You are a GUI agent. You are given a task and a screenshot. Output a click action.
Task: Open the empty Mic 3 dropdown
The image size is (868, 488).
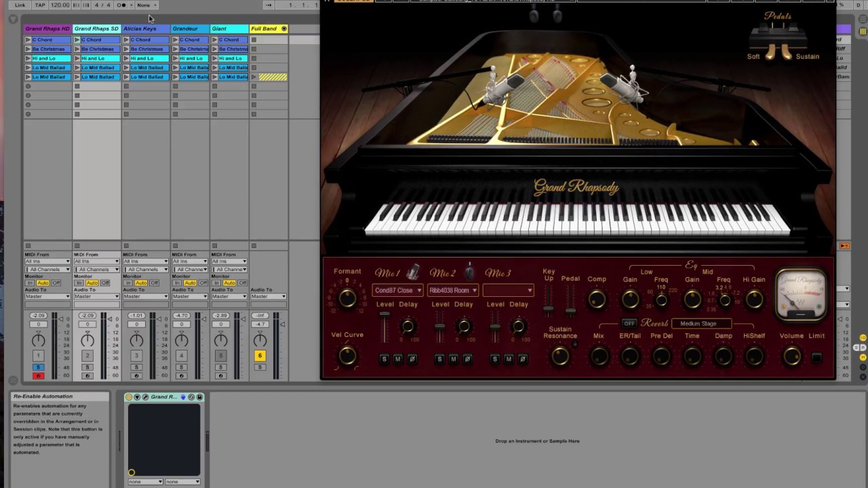coord(508,290)
